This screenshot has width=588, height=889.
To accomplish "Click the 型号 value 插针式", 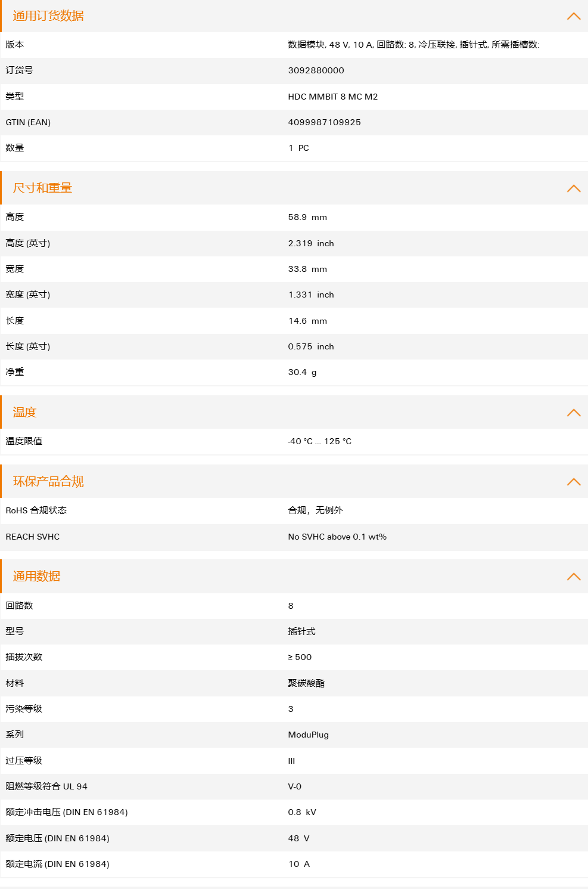I will (301, 631).
